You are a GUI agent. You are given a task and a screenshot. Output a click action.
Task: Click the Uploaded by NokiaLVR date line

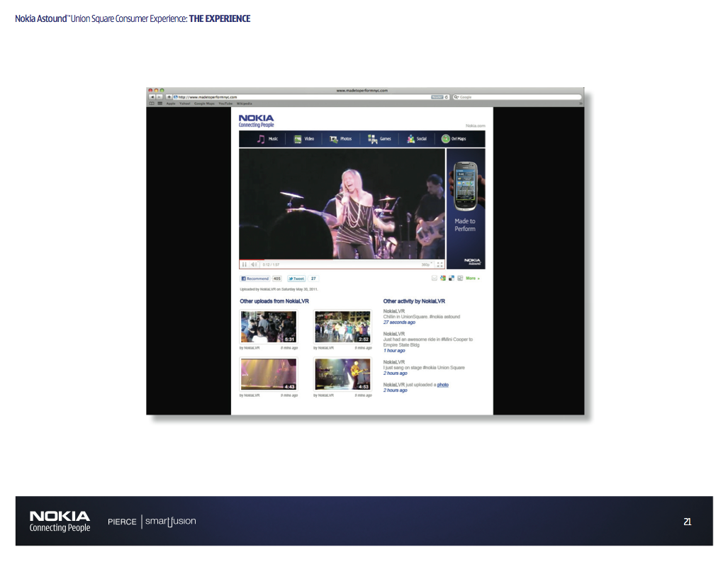coord(279,289)
